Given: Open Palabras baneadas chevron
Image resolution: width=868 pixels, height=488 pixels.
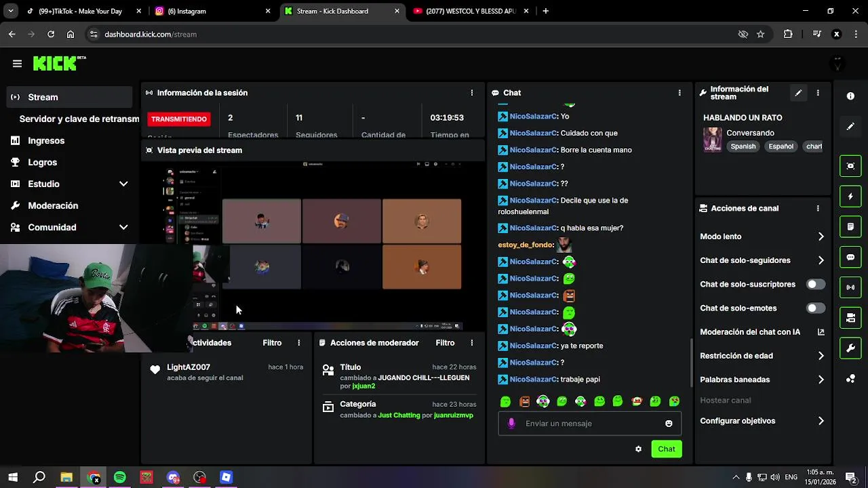Looking at the screenshot, I should [821, 380].
